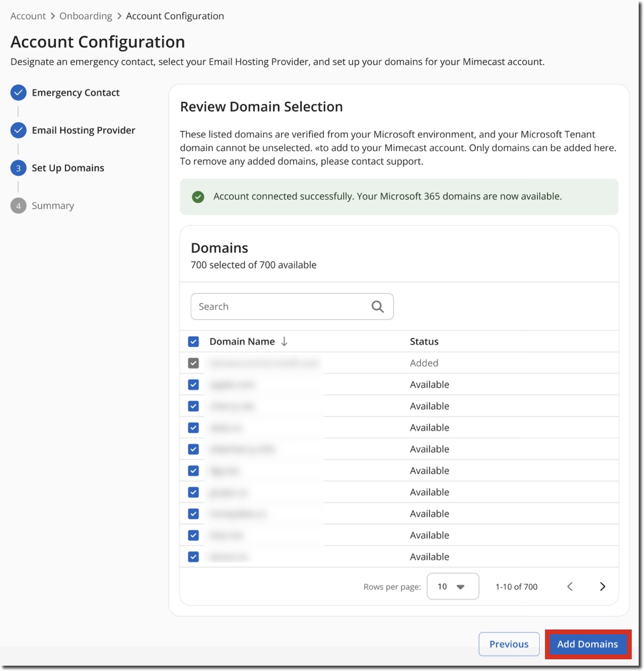Click the step 3 circle beside Set Up Domains
644x671 pixels.
(x=19, y=168)
